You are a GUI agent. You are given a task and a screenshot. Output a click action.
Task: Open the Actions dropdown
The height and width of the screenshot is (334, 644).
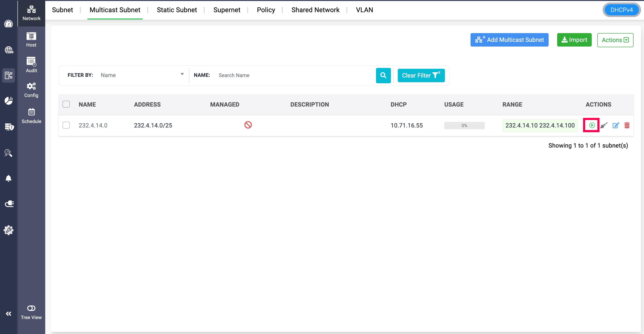[x=615, y=40]
